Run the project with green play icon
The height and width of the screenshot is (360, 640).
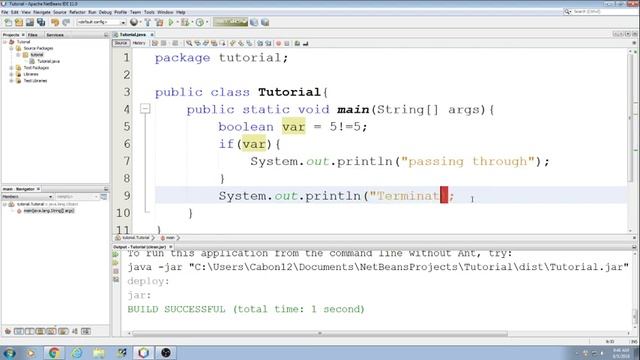(171, 22)
